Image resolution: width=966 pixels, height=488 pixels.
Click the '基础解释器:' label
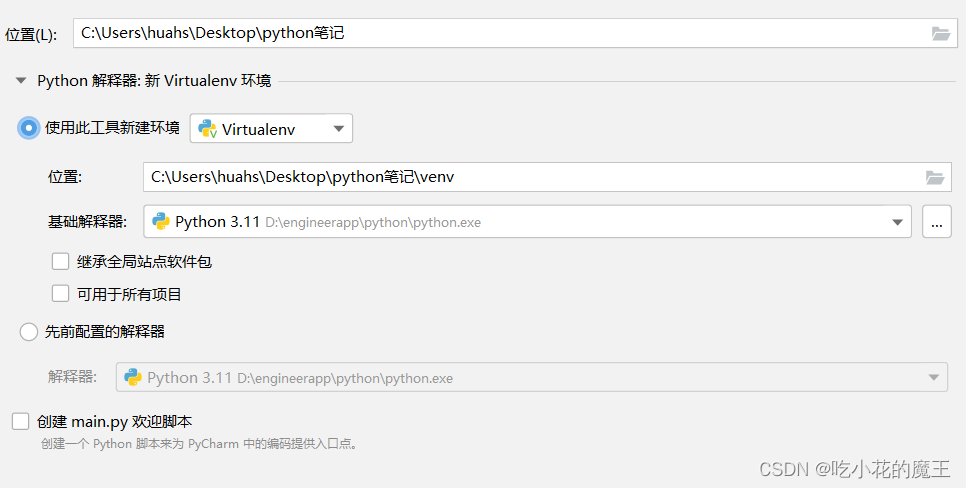(x=87, y=222)
